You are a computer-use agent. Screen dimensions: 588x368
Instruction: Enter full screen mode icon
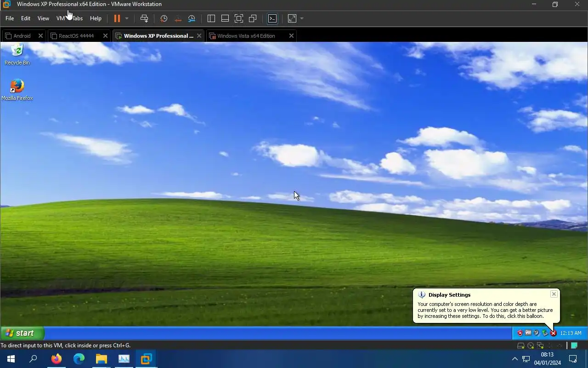[x=239, y=18]
